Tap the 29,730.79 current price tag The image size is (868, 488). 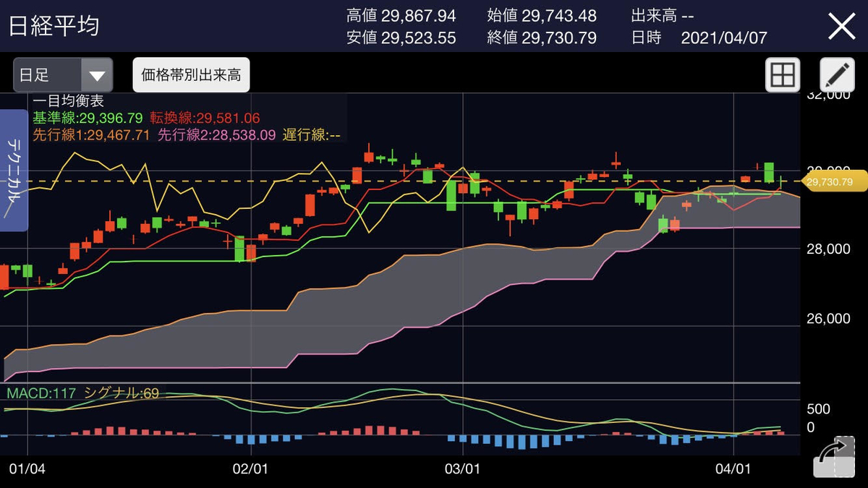pos(835,182)
